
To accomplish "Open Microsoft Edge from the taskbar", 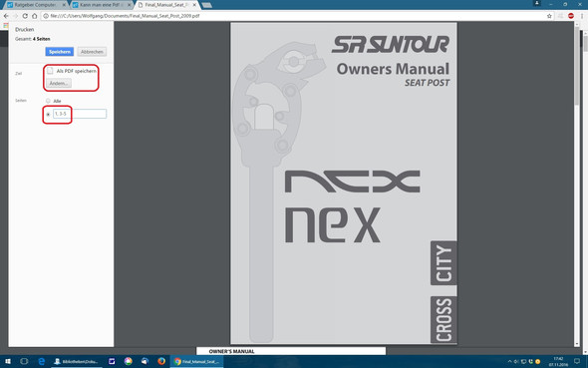I will click(42, 361).
